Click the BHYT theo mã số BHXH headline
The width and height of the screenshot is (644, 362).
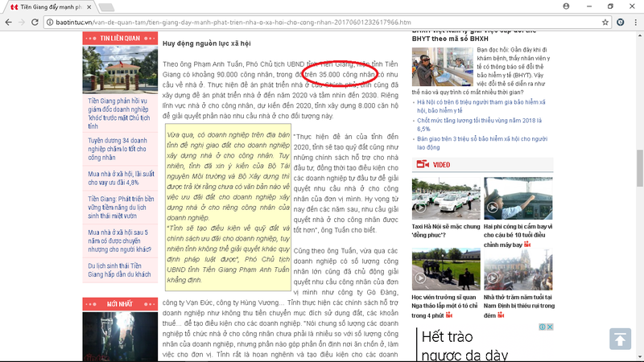tap(474, 35)
